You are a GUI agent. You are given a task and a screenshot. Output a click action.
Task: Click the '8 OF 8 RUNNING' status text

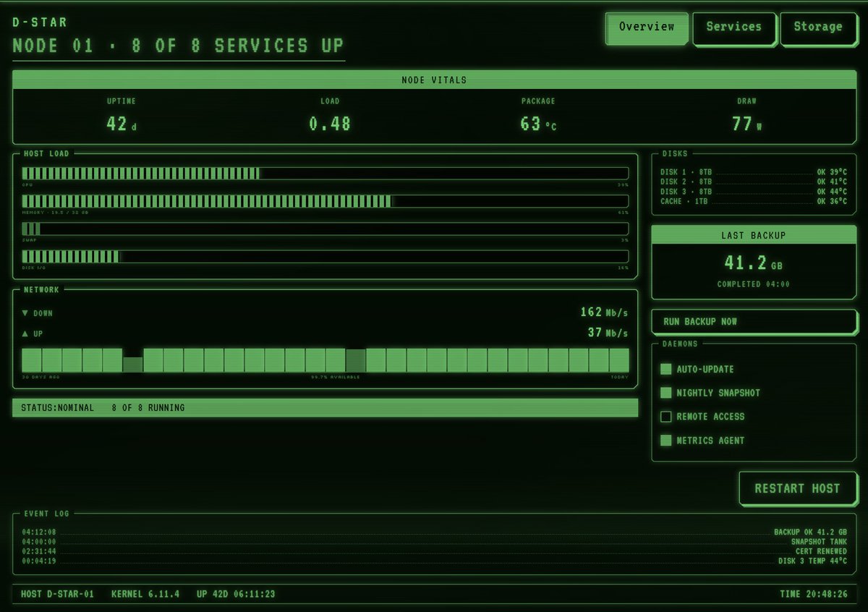coord(148,408)
